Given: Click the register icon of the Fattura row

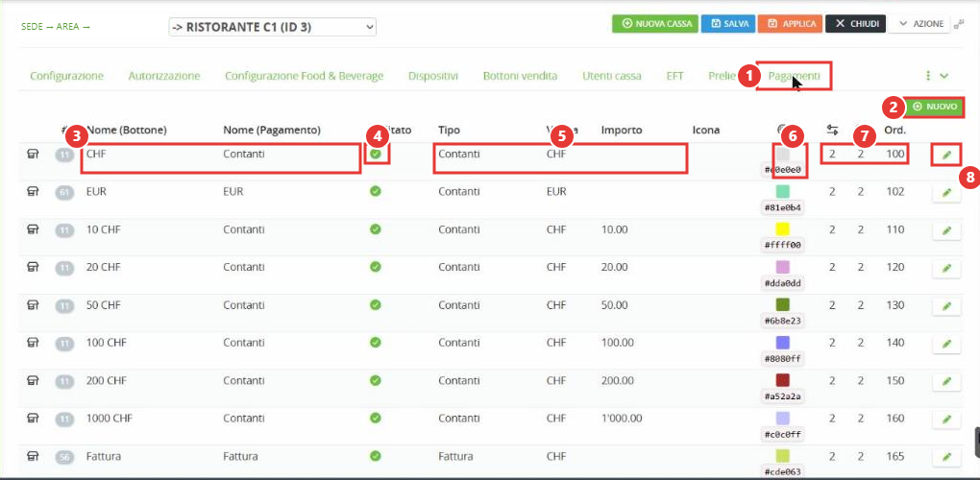Looking at the screenshot, I should [x=33, y=456].
